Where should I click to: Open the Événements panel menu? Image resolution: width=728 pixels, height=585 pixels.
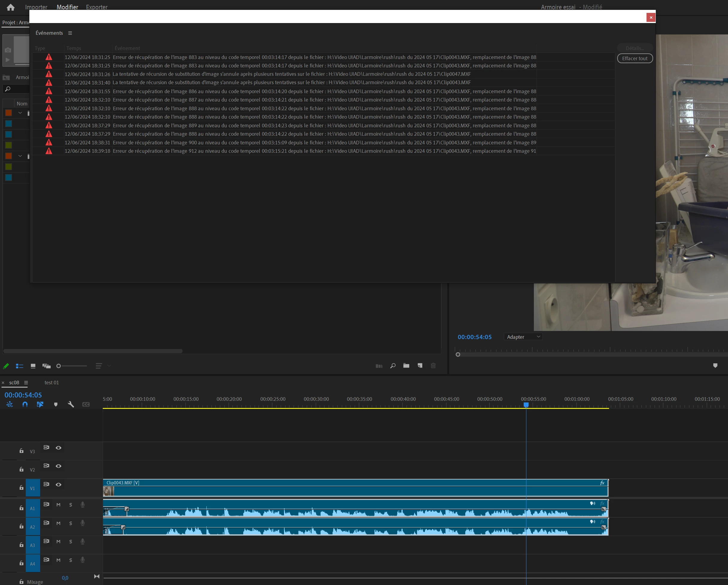pos(70,33)
